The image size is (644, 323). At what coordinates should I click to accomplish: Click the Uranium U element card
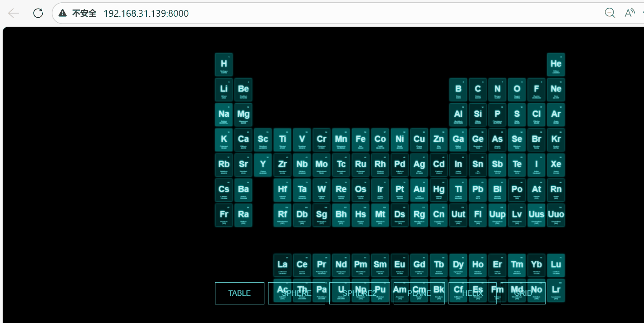[341, 290]
